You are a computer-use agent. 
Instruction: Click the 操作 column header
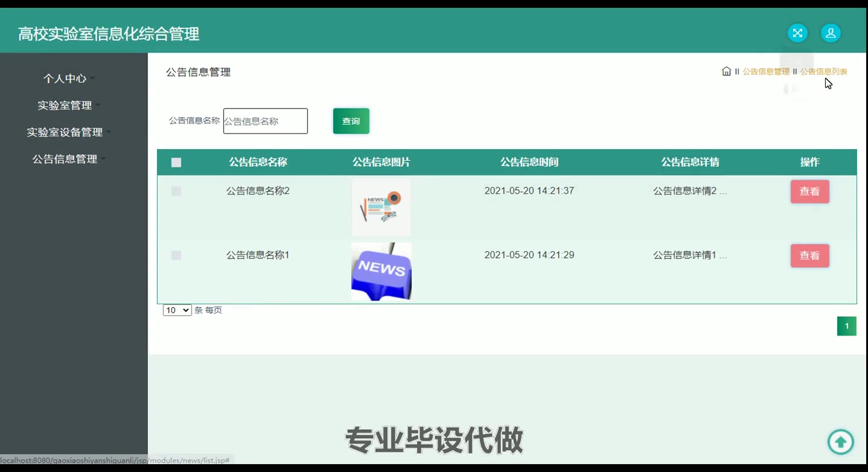(x=810, y=162)
